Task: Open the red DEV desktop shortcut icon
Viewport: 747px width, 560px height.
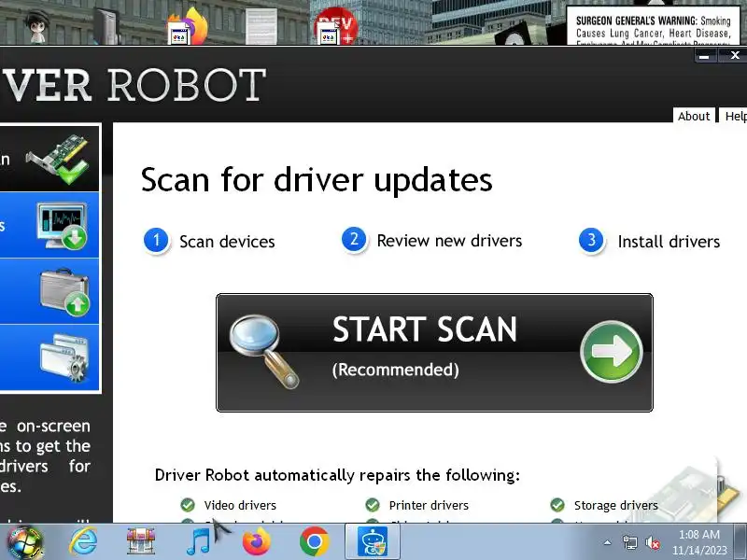Action: pyautogui.click(x=336, y=27)
